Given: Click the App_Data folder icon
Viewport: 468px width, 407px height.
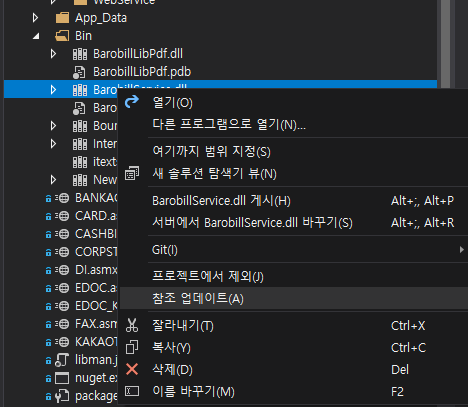Looking at the screenshot, I should click(62, 18).
